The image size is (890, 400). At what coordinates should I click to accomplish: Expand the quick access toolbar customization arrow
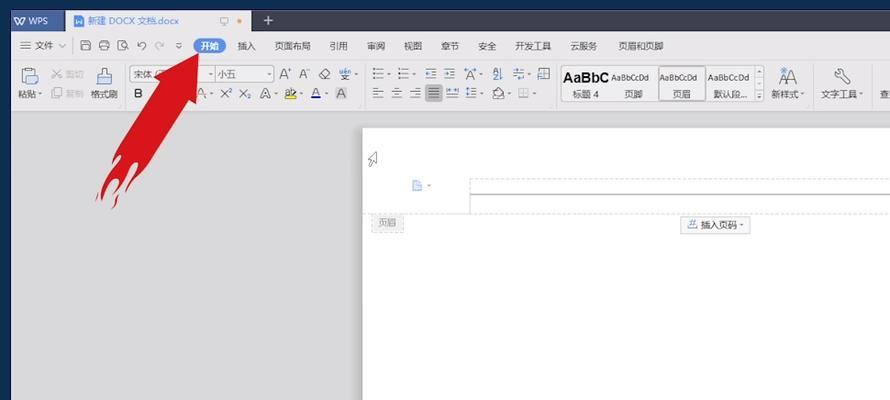[x=179, y=46]
